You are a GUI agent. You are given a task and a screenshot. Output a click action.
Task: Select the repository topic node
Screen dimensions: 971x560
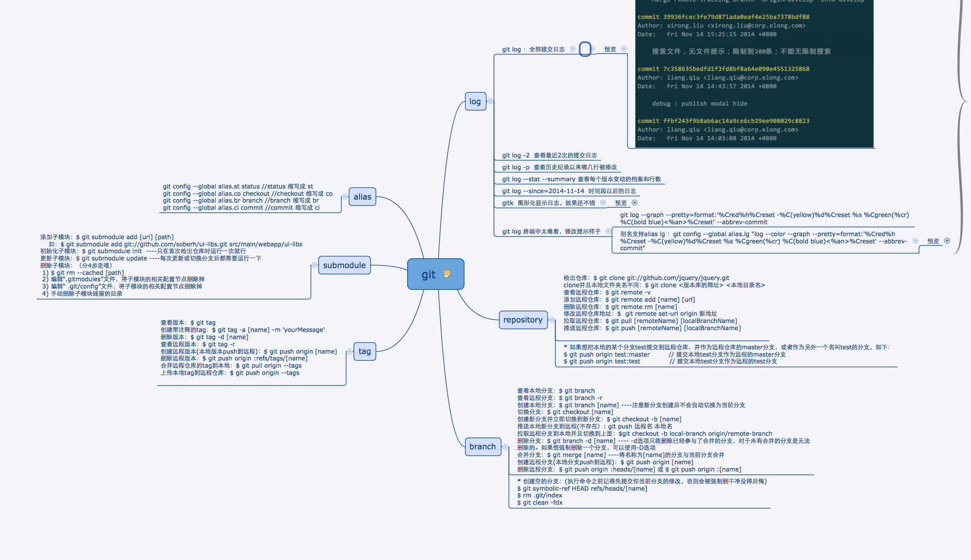pos(523,320)
